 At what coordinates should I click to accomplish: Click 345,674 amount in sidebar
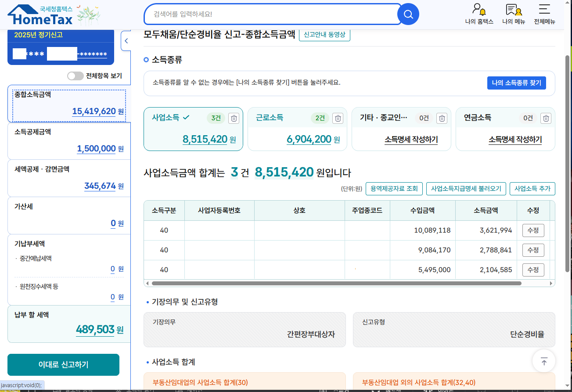(x=100, y=186)
